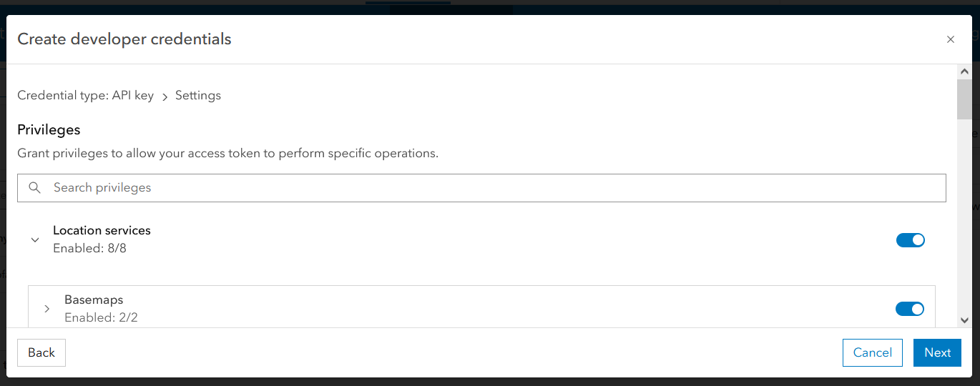The height and width of the screenshot is (386, 980).
Task: Proceed with the Next button
Action: (937, 352)
